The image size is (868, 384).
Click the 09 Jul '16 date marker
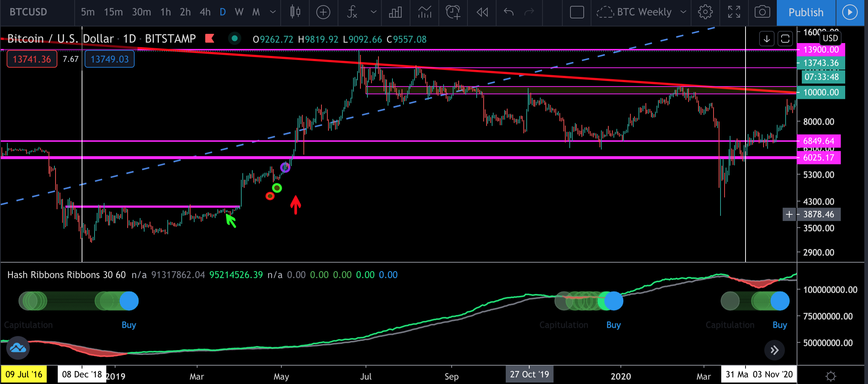tap(24, 374)
